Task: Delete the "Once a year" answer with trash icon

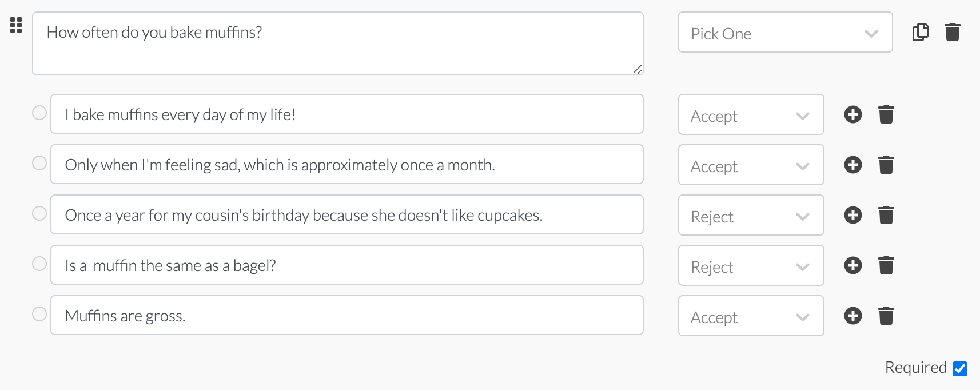Action: click(886, 215)
